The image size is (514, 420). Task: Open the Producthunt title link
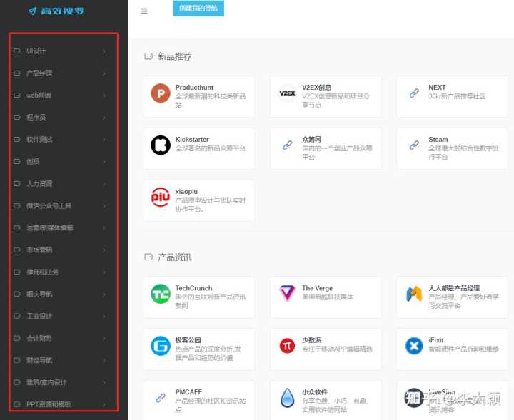point(194,88)
